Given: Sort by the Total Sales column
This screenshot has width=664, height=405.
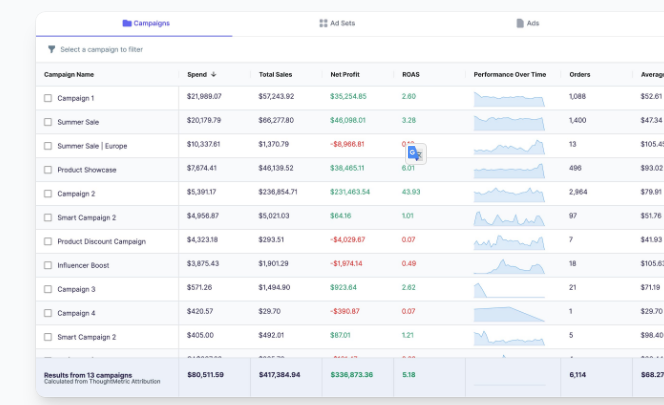Looking at the screenshot, I should (x=274, y=74).
